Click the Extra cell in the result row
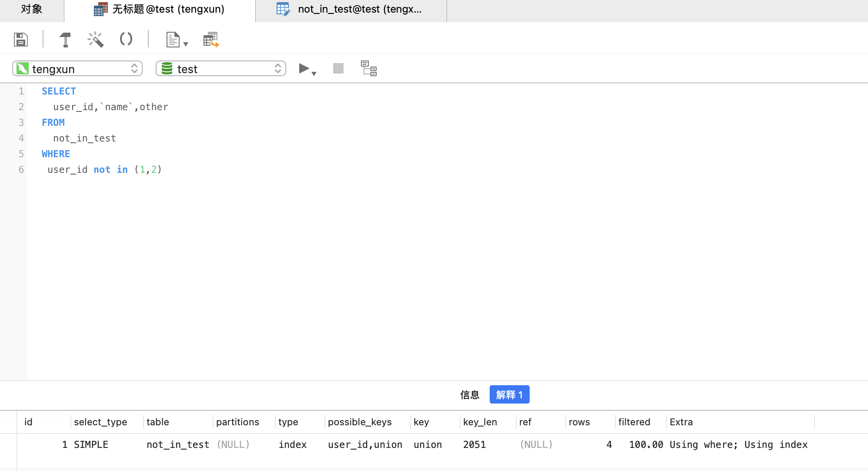 738,444
